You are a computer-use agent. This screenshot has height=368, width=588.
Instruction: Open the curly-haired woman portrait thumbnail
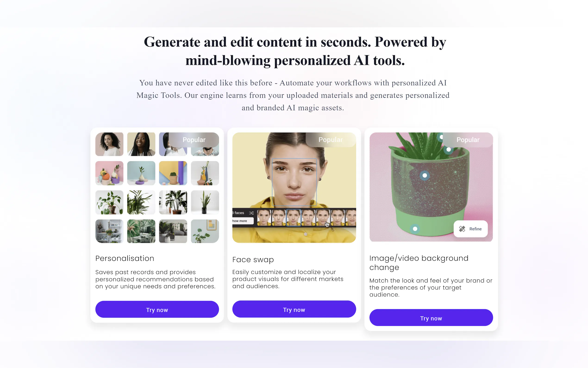[x=109, y=144]
